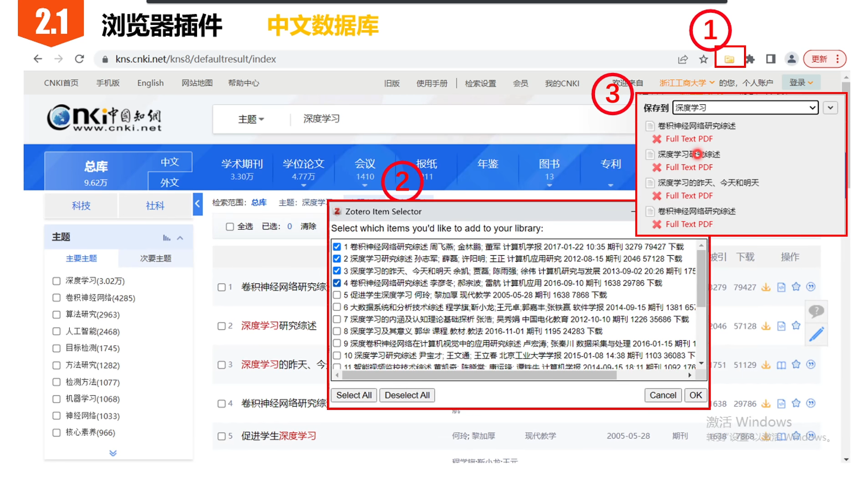Open the Zotero Connector save icon in toolbar
The height and width of the screenshot is (480, 868).
point(730,58)
